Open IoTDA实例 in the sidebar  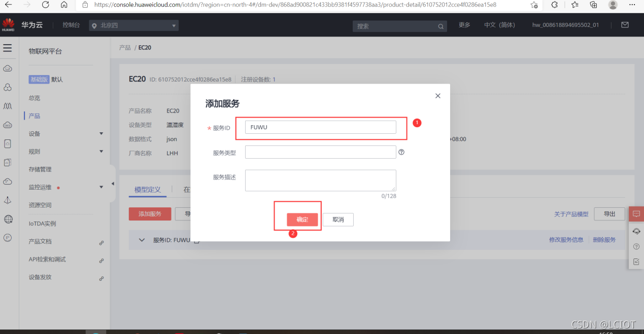(x=42, y=224)
